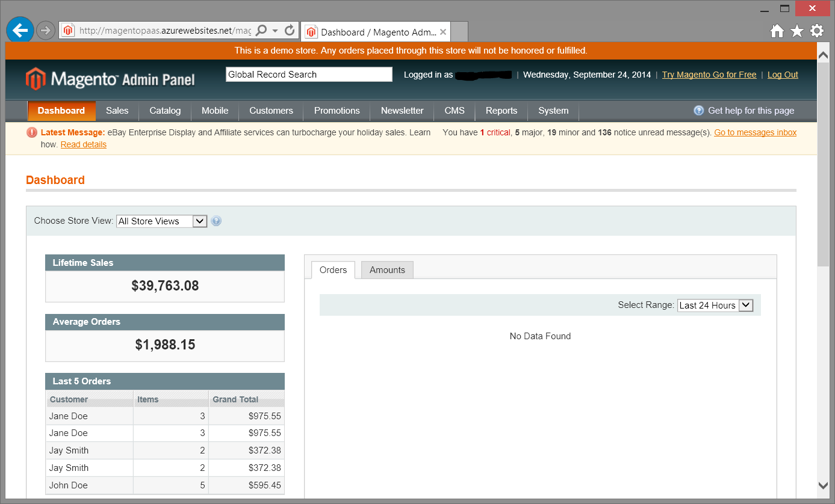Open the Catalog menu
This screenshot has height=504, width=835.
pos(165,111)
